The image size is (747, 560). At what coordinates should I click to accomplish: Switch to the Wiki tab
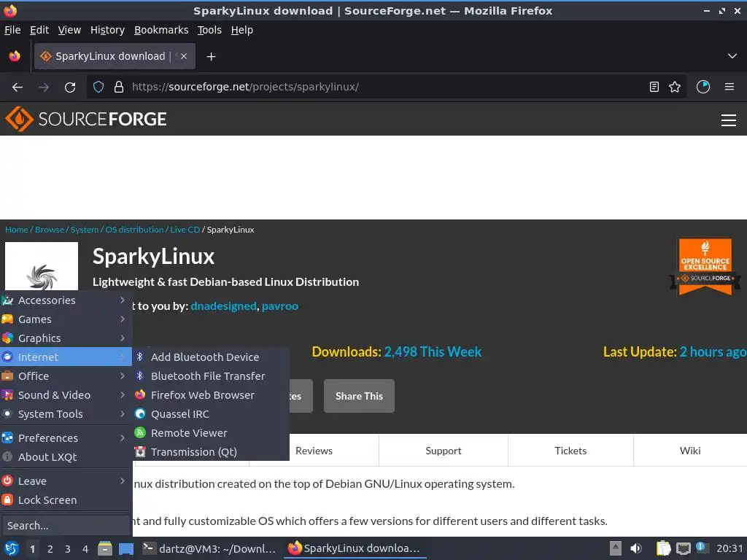(x=690, y=451)
